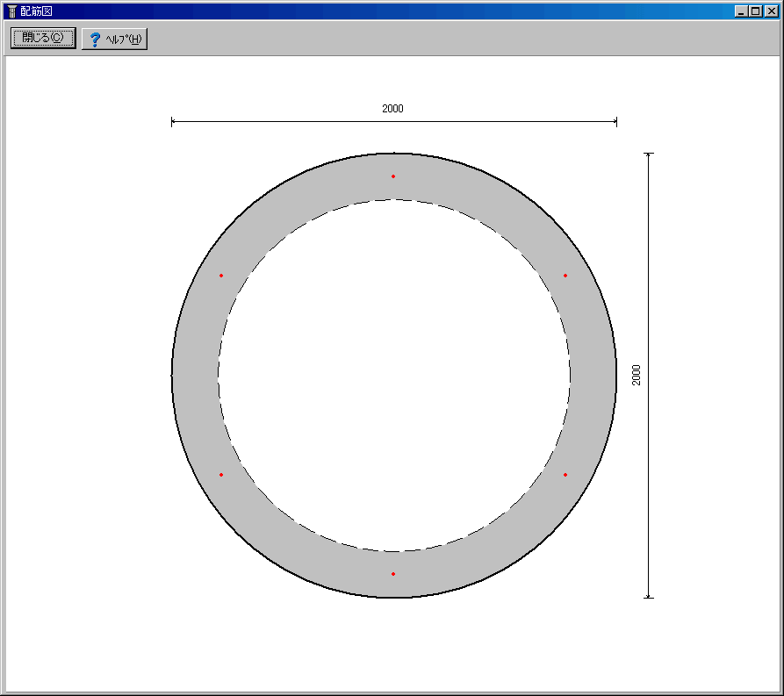Screen dimensions: 784x696
Task: Close the window with the X button
Action: click(772, 11)
